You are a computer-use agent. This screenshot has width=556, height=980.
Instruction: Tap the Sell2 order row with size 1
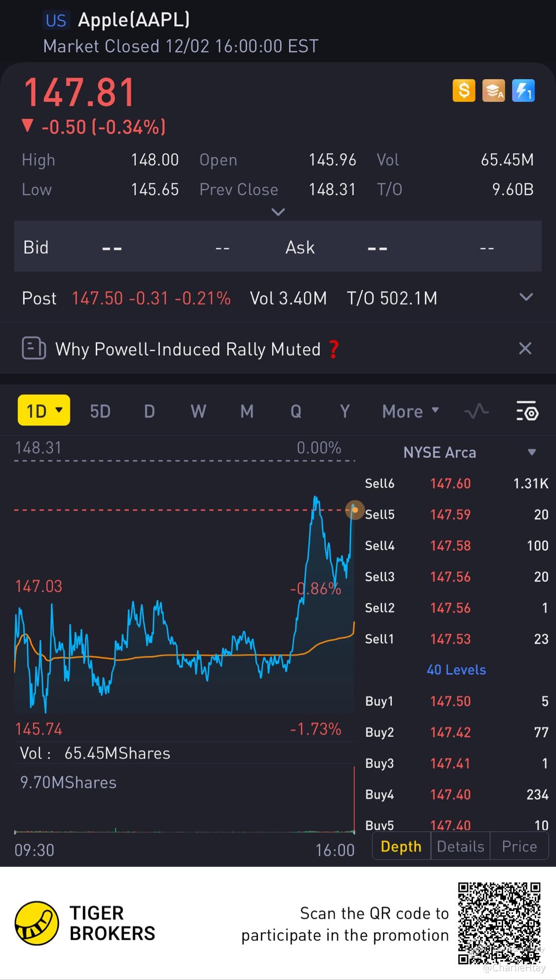pyautogui.click(x=457, y=608)
